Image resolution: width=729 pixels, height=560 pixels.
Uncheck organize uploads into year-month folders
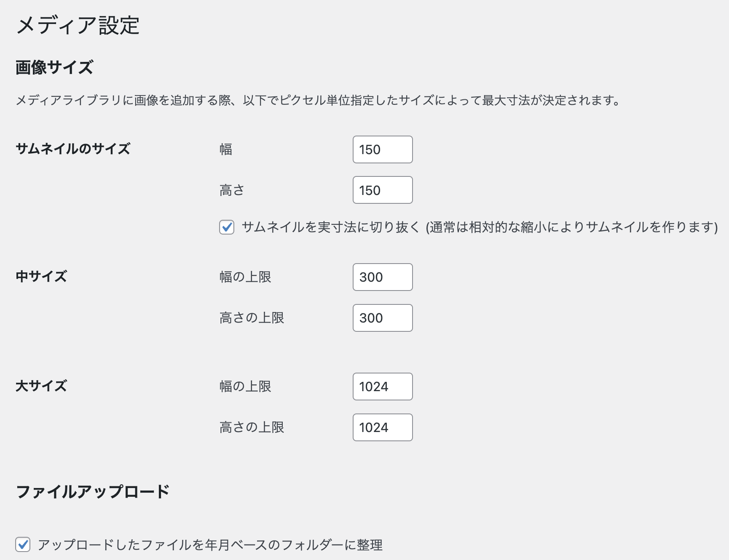pos(23,544)
